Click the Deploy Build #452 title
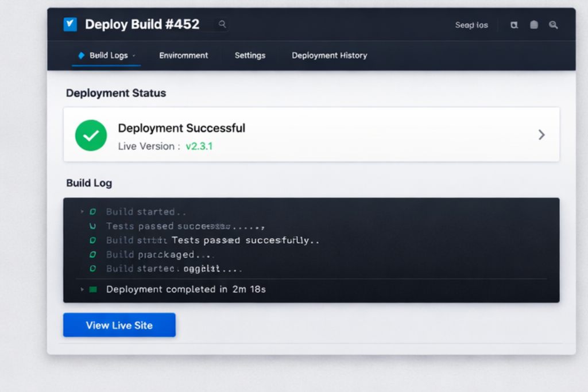588x392 pixels. coord(142,24)
